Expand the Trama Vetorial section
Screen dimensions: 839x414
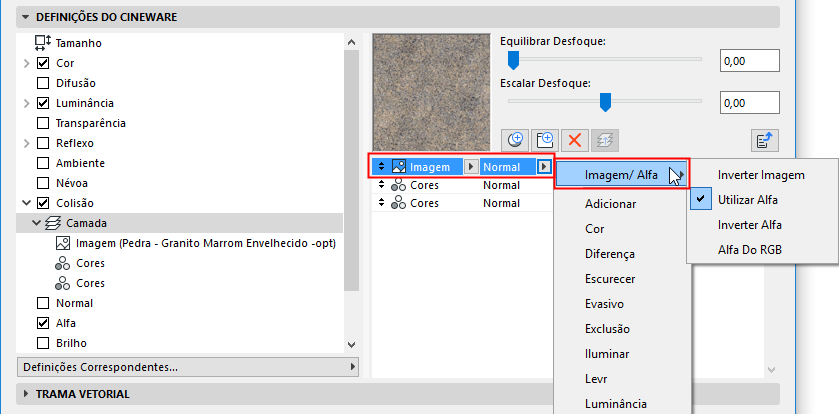click(25, 394)
